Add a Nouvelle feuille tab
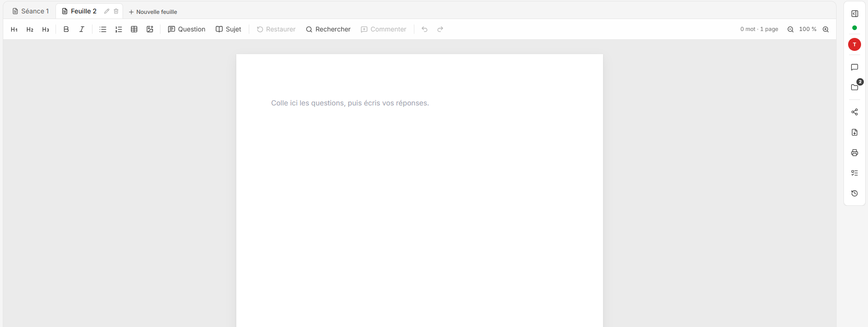Image resolution: width=868 pixels, height=327 pixels. tap(153, 12)
